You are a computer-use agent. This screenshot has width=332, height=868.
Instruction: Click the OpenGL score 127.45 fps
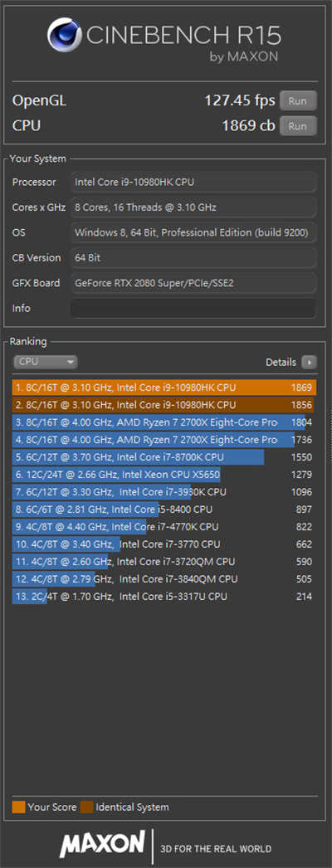tap(240, 100)
